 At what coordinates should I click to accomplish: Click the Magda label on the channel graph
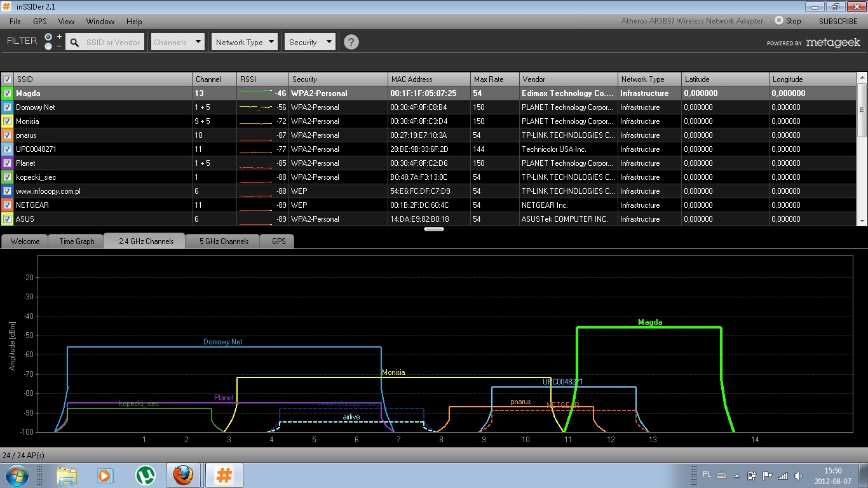click(650, 322)
